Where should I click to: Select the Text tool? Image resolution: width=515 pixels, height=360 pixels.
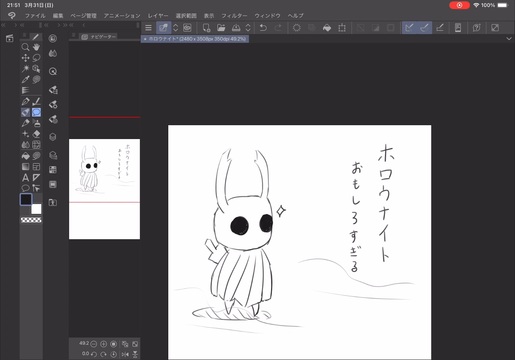coord(25,177)
